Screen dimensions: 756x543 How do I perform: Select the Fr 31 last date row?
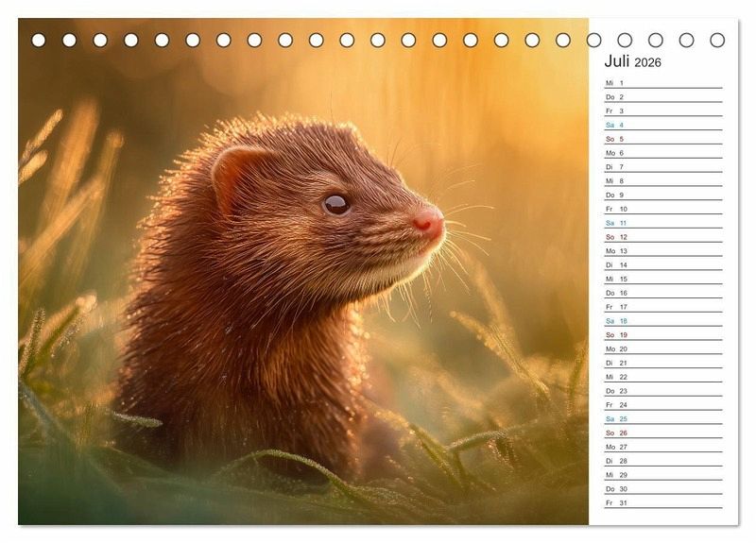click(661, 502)
